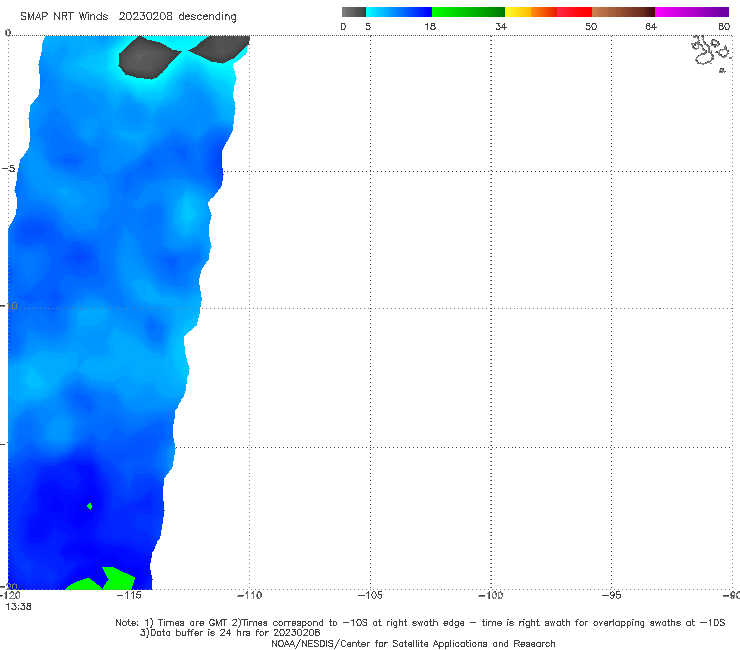Click the 'Times are GMT' note line
The height and width of the screenshot is (650, 740).
[x=420, y=623]
